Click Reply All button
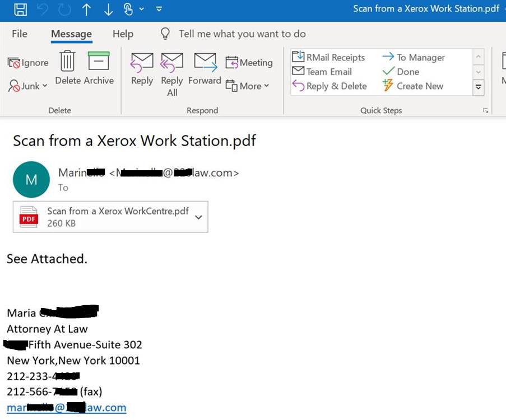506x420 pixels. point(172,74)
